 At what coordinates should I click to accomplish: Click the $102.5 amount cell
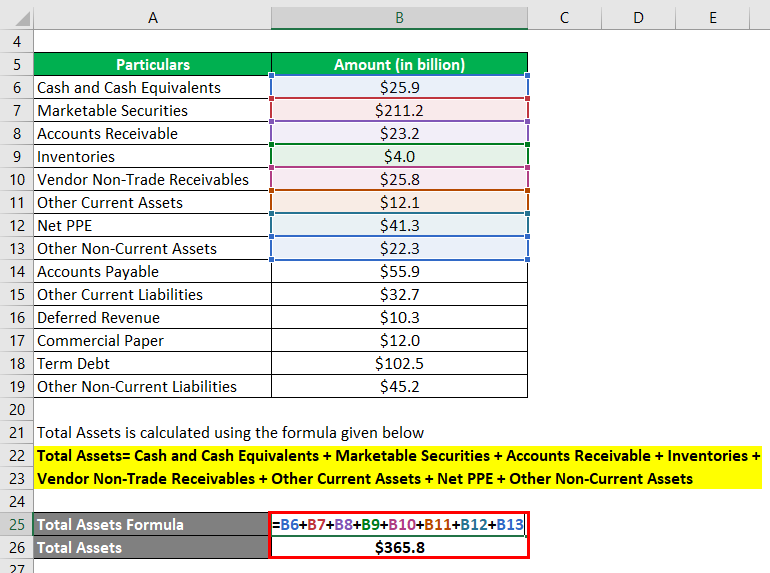(399, 363)
